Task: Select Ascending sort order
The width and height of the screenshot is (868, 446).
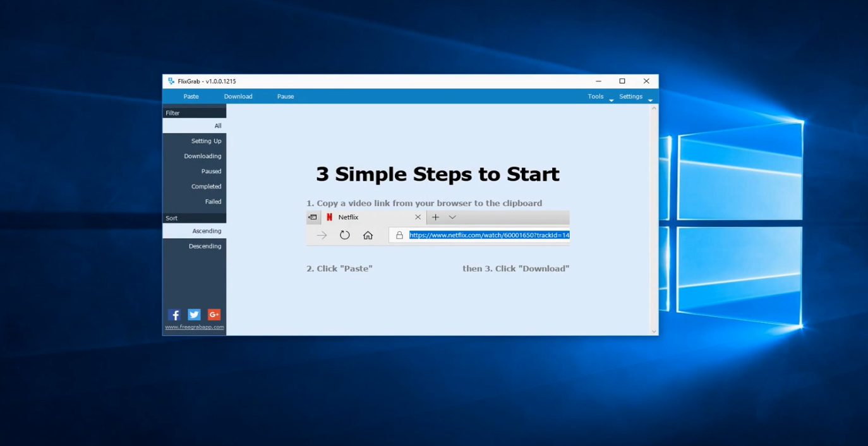Action: 195,231
